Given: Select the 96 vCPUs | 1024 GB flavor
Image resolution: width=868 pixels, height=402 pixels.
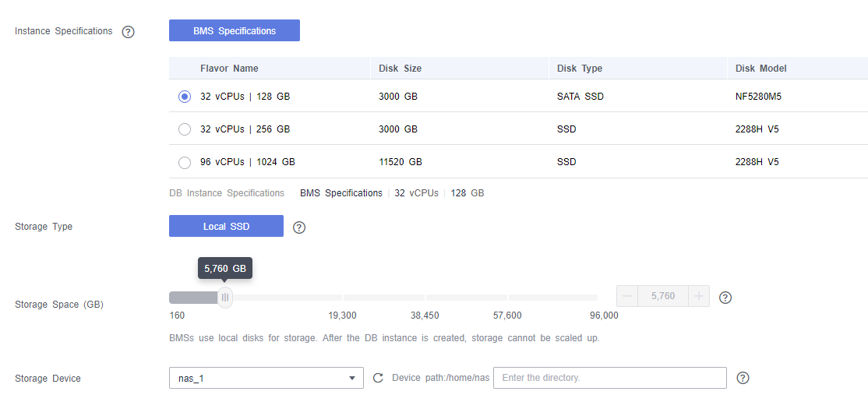Looking at the screenshot, I should [x=185, y=162].
